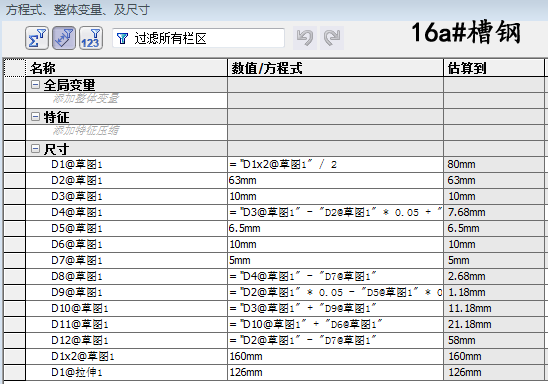The image size is (548, 384).
Task: Click the 21.18mm evaluated result cell
Action: point(494,325)
